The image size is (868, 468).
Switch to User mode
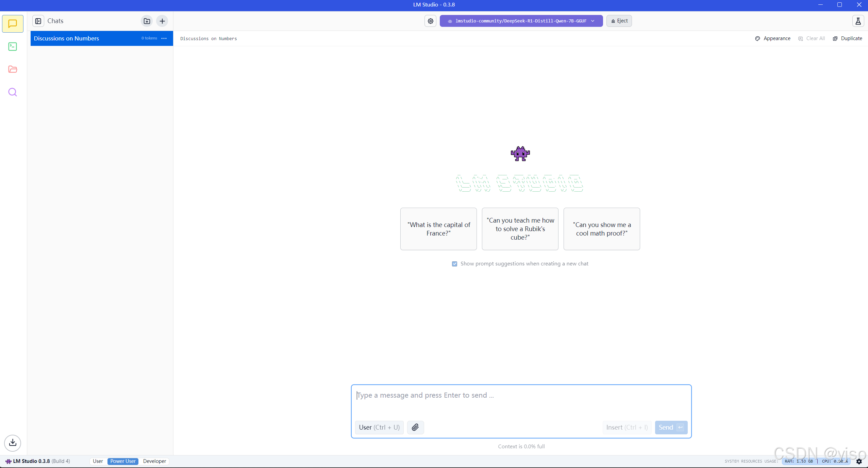click(98, 461)
